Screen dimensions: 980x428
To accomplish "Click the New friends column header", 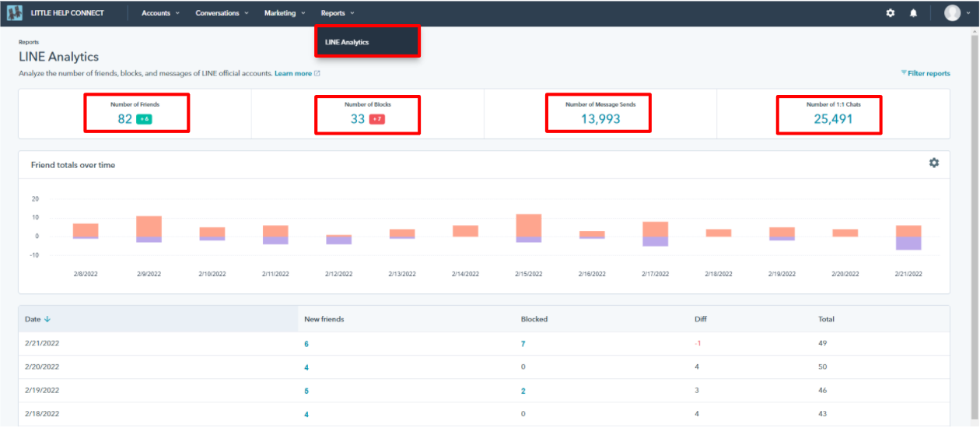I will pos(324,319).
